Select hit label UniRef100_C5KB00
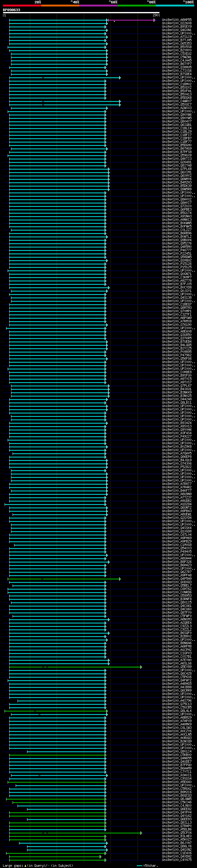The height and width of the screenshot is (868, 197). pyautogui.click(x=176, y=755)
